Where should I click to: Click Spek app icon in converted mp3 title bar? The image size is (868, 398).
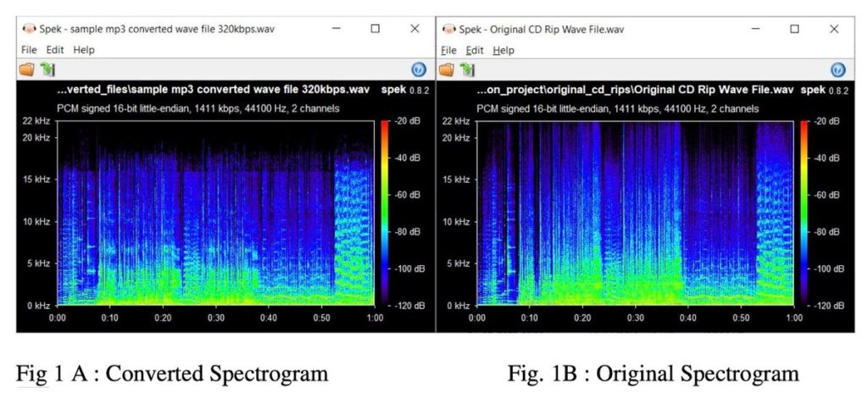click(x=29, y=29)
